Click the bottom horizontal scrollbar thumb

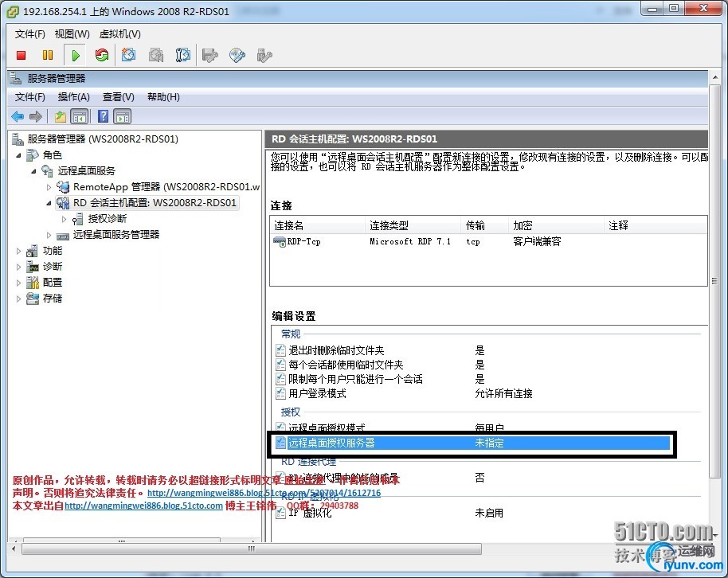(x=252, y=549)
